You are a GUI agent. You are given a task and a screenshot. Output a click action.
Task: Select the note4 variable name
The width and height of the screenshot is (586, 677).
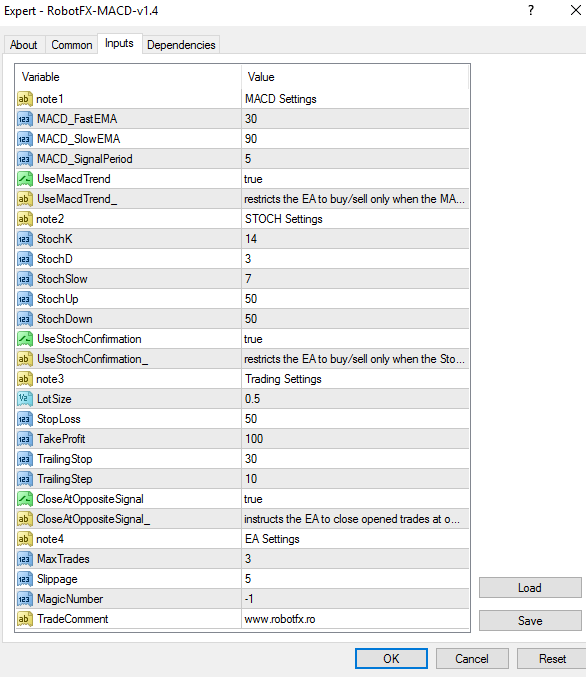tap(50, 539)
